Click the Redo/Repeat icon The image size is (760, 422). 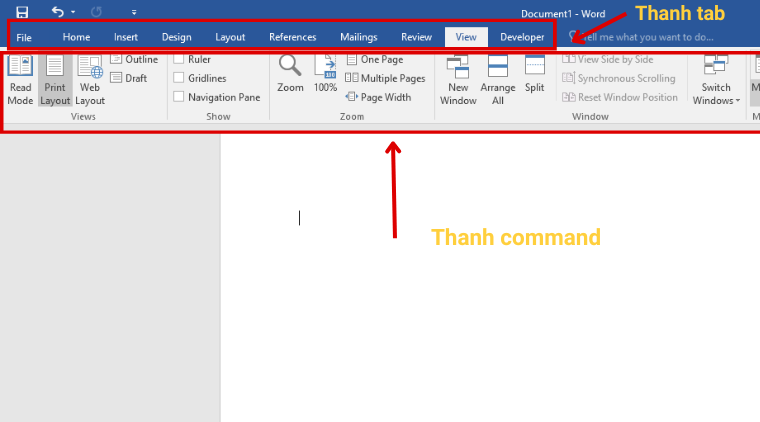point(96,12)
